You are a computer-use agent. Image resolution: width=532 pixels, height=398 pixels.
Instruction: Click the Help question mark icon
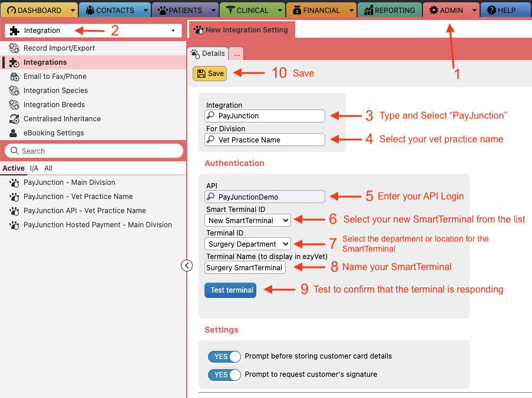(491, 10)
